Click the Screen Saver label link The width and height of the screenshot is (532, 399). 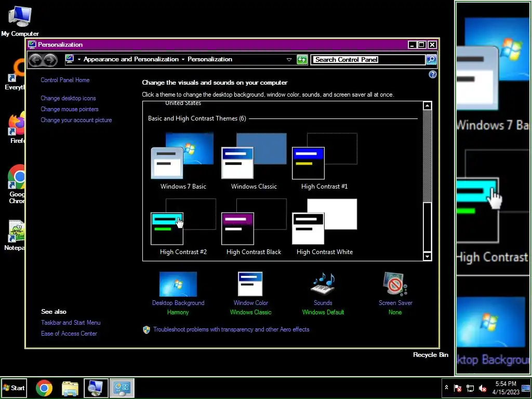(395, 303)
